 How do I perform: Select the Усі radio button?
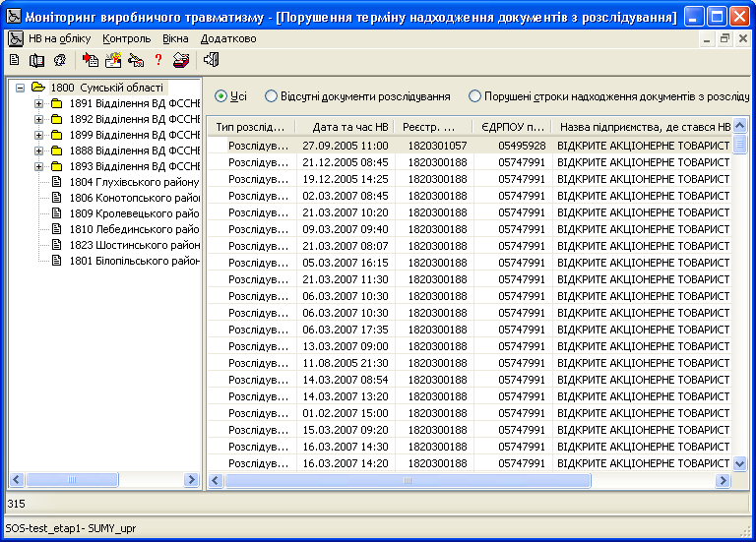pyautogui.click(x=220, y=96)
